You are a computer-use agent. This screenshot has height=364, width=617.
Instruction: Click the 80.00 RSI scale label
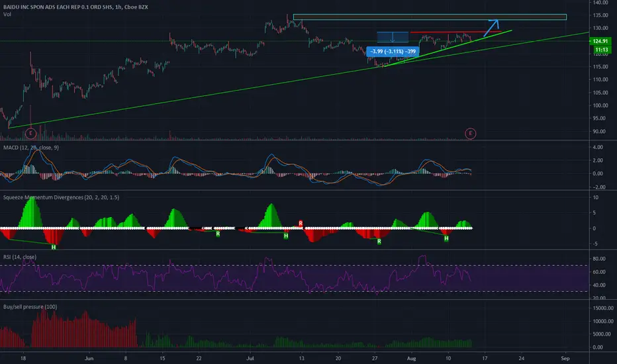point(599,259)
